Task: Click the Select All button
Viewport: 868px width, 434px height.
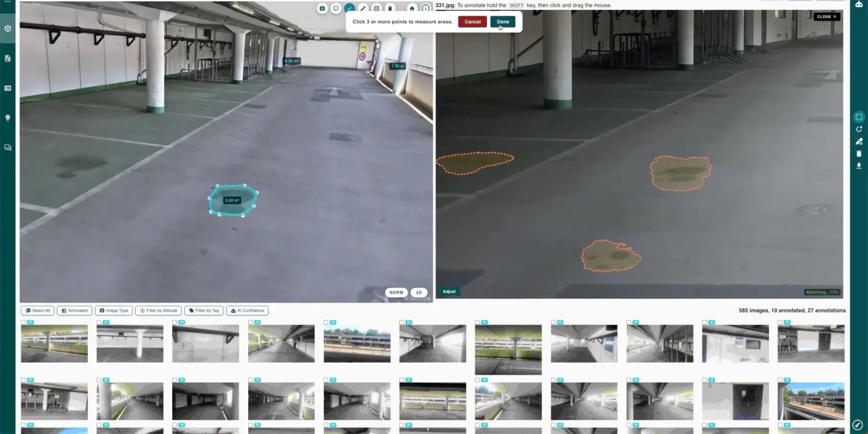Action: point(38,311)
